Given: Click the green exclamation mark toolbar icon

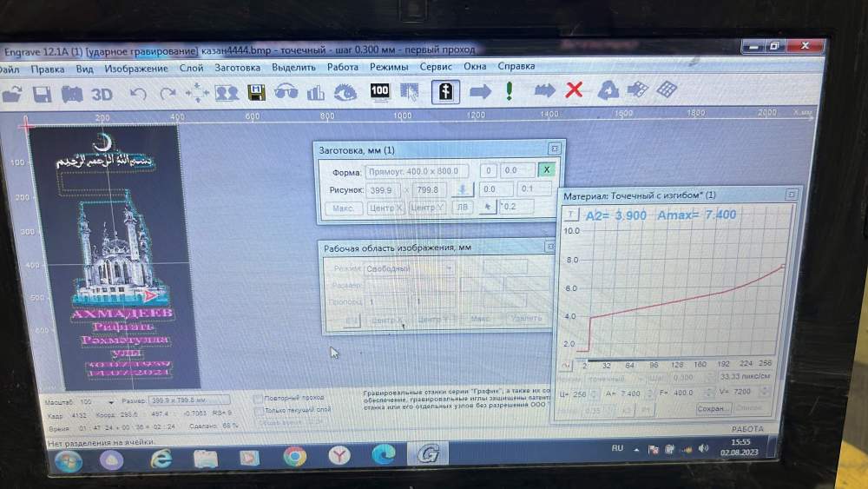Looking at the screenshot, I should (510, 90).
